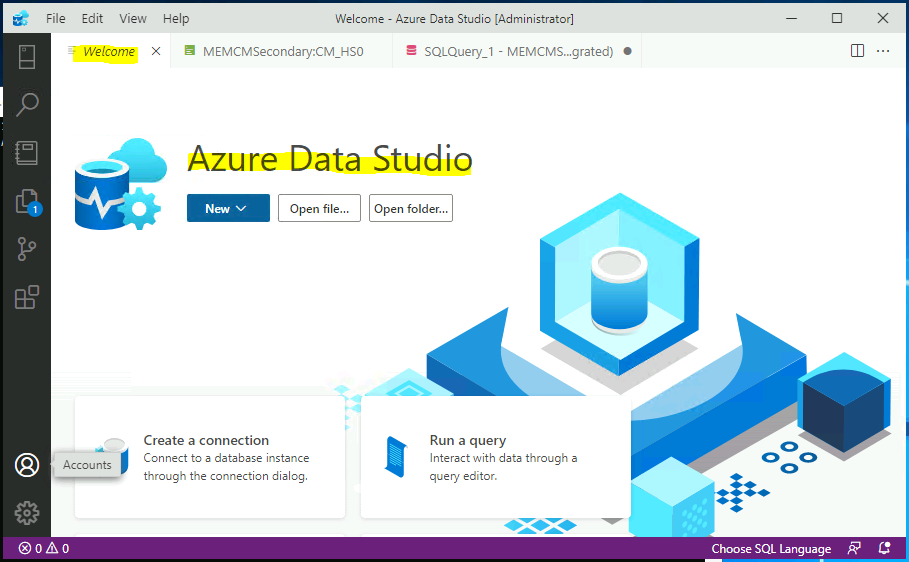Open the Manage gear icon

27,513
